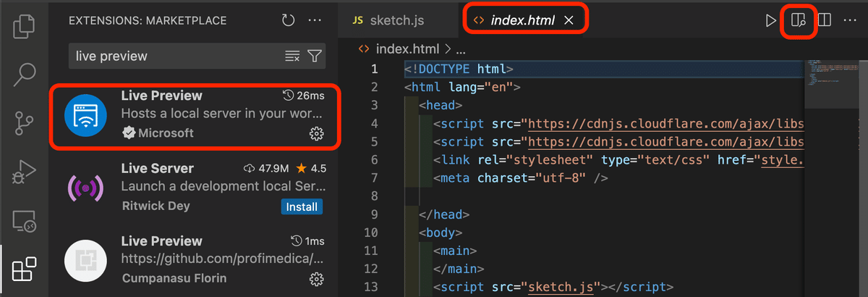
Task: Expand the breadcrumb ellipsis segment
Action: [460, 51]
